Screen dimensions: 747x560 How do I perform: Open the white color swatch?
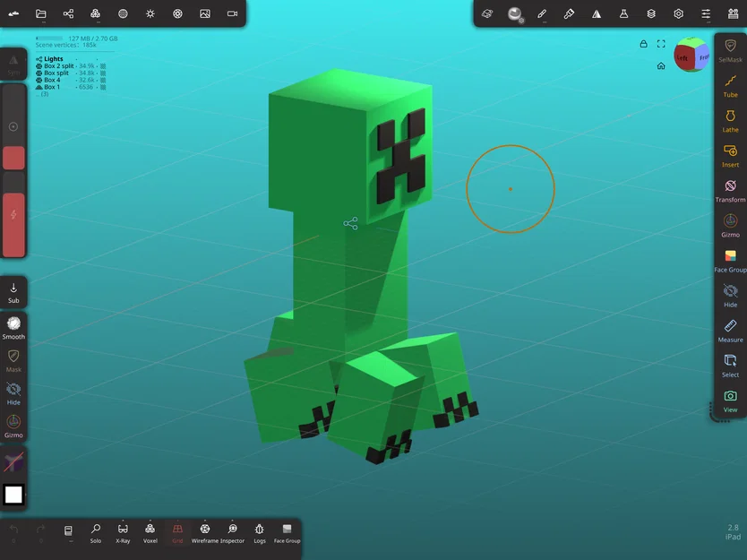click(13, 495)
